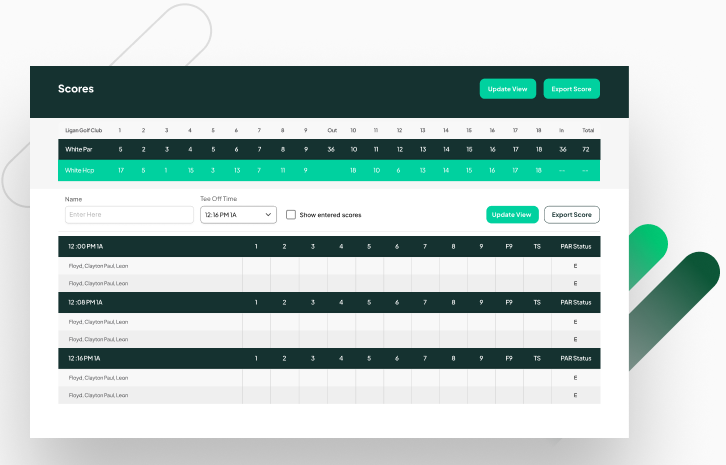Click hole 5 in 12:08 PM 1A header

click(369, 302)
